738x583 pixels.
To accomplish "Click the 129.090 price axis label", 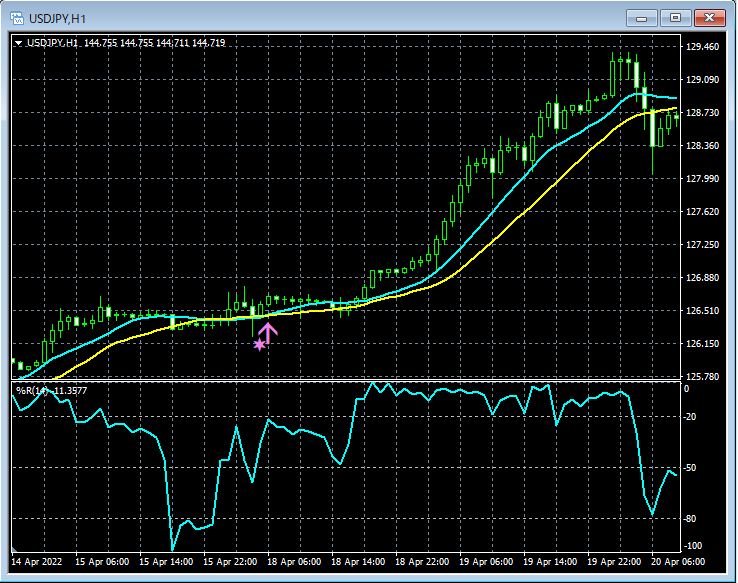I will point(702,80).
